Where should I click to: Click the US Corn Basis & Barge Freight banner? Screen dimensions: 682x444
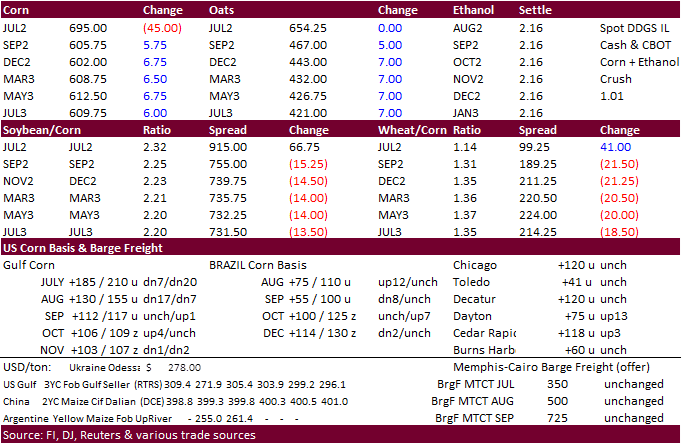pyautogui.click(x=83, y=248)
